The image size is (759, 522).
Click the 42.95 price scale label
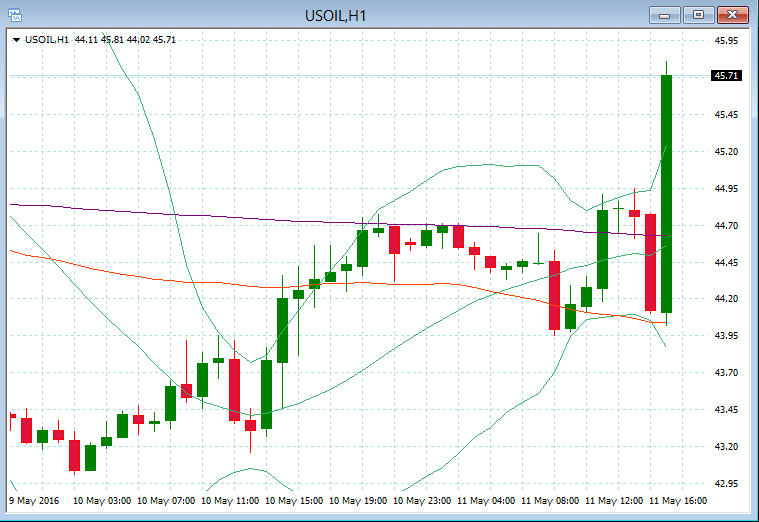pos(726,483)
